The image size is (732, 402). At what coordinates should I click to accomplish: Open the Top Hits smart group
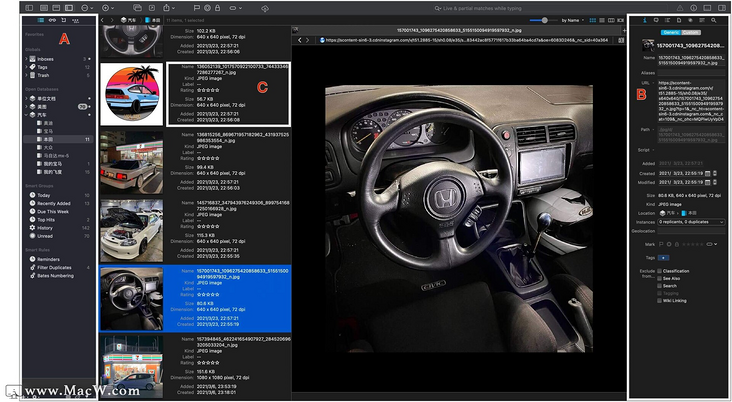(x=58, y=219)
